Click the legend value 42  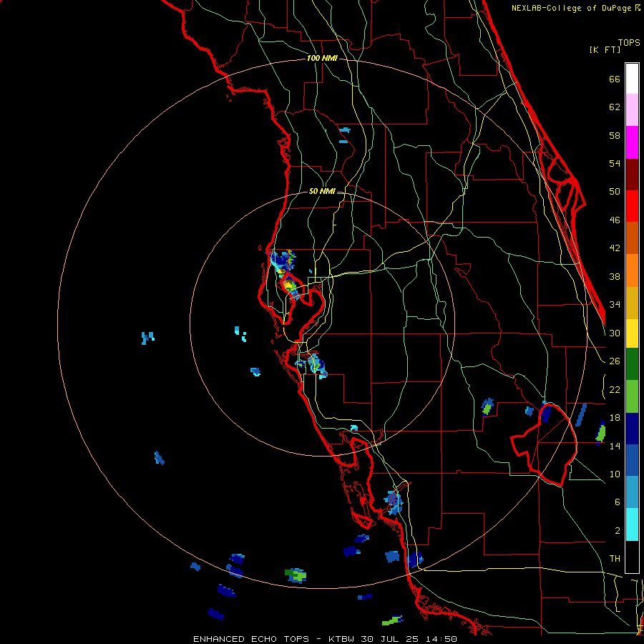(x=615, y=248)
